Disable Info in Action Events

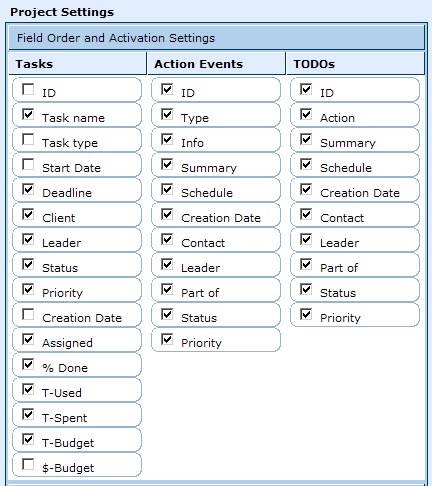point(167,139)
